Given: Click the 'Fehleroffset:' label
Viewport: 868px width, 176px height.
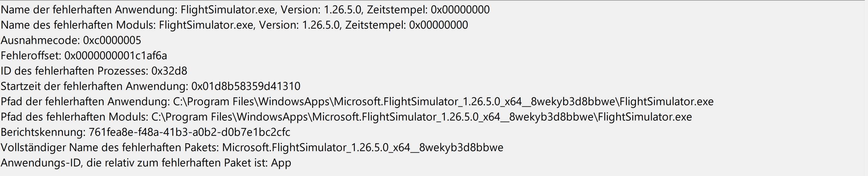Looking at the screenshot, I should 31,56.
